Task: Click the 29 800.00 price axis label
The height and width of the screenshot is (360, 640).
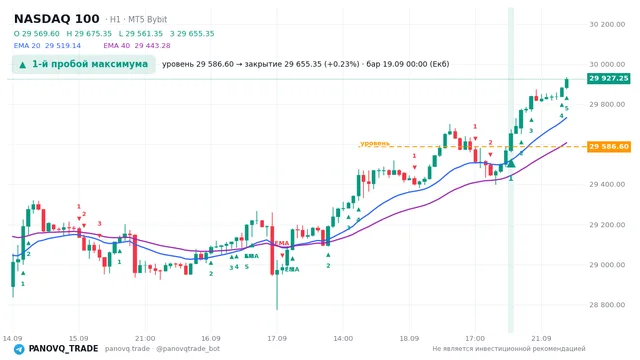Action: click(607, 104)
